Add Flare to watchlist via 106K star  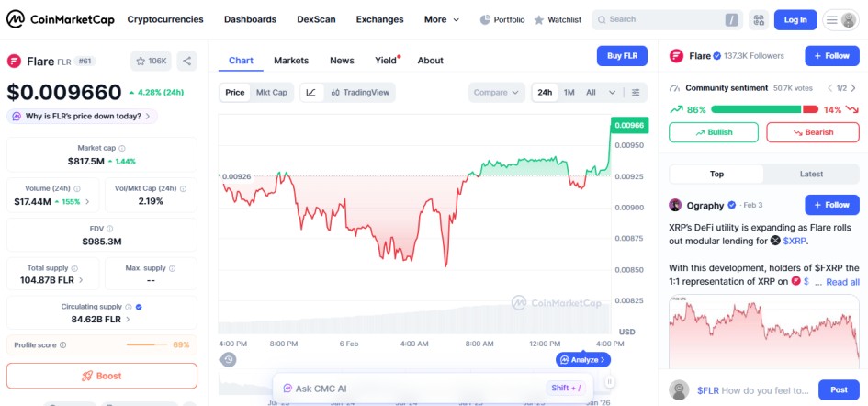point(152,61)
